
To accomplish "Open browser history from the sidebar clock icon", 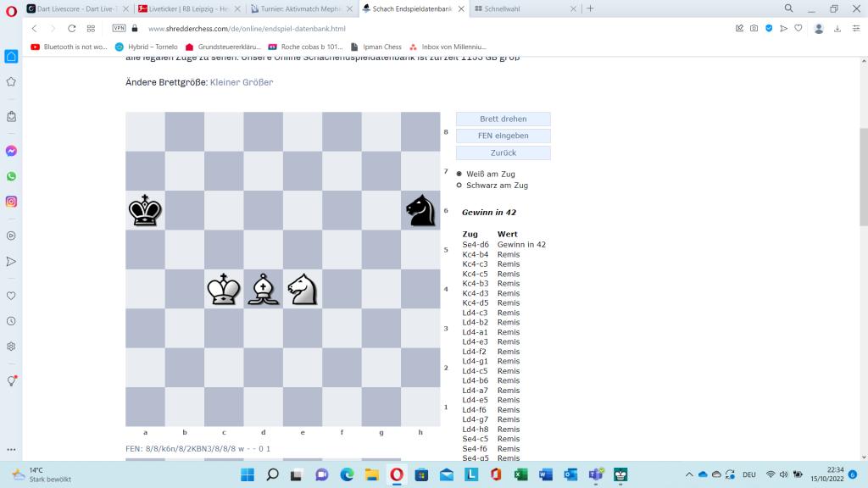I will 12,321.
